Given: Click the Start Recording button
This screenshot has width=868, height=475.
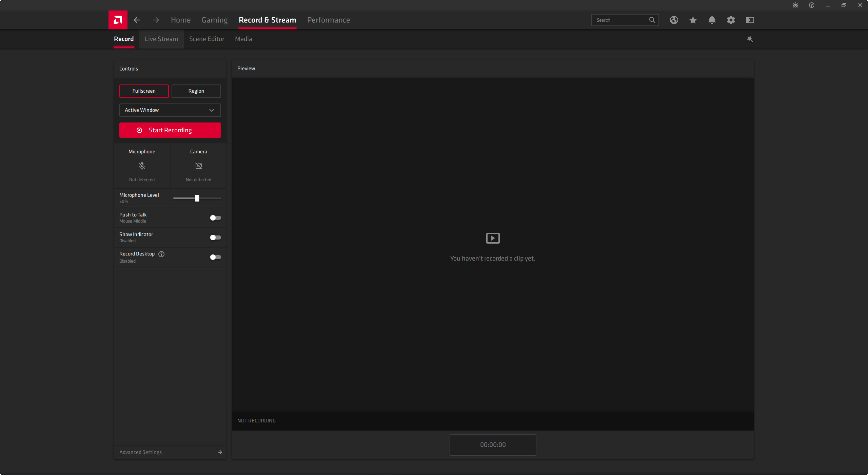Looking at the screenshot, I should pyautogui.click(x=170, y=130).
